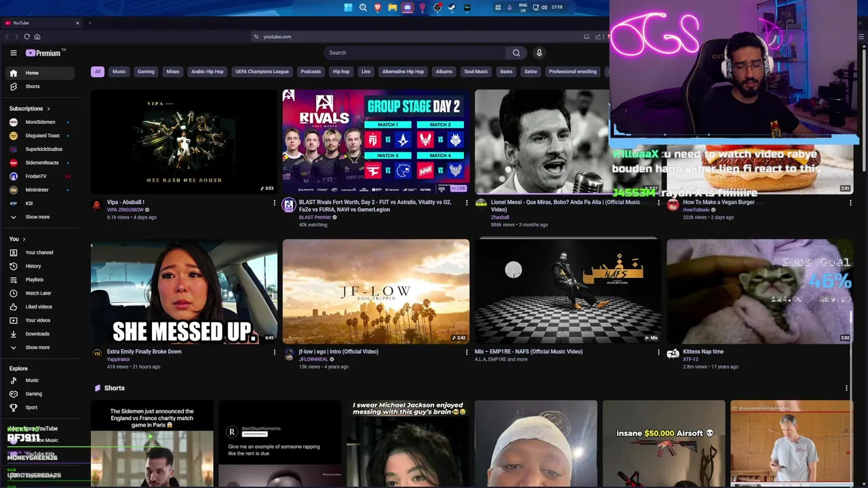Screen dimensions: 868x488
Task: Open Windows taskbar search icon
Action: click(363, 7)
